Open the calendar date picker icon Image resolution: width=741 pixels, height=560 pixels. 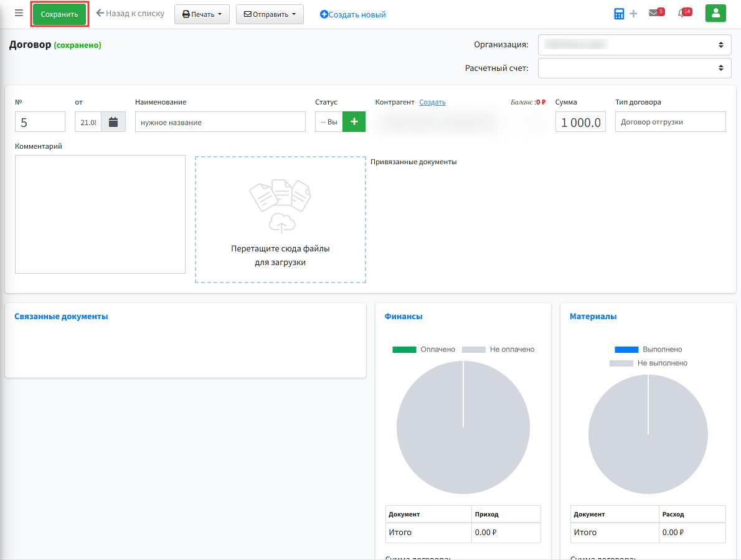[113, 122]
